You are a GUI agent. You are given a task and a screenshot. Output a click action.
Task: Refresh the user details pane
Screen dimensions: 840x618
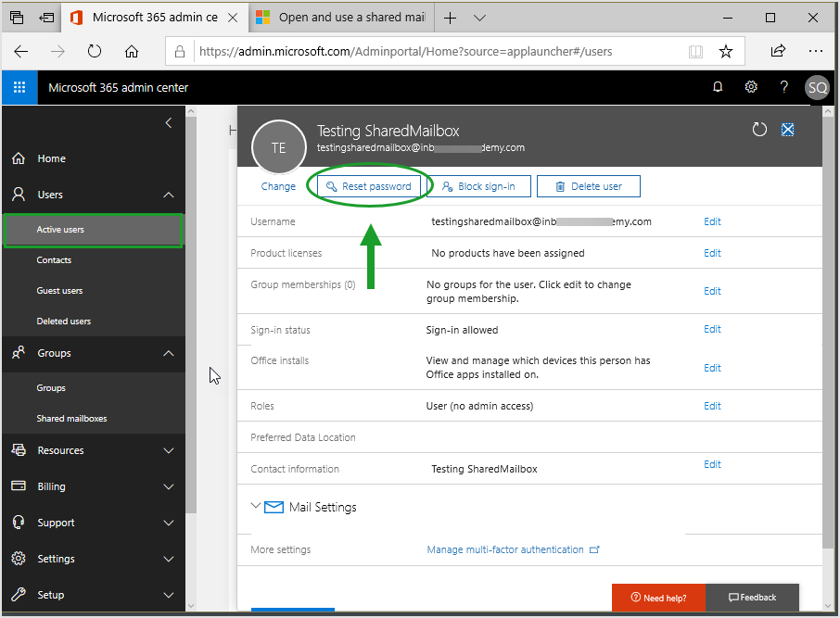[x=759, y=130]
